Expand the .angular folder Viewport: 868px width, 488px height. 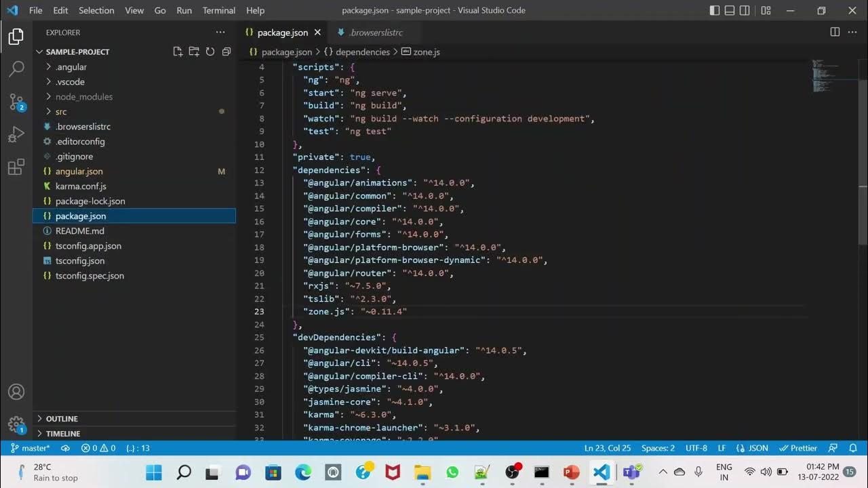[x=134, y=67]
